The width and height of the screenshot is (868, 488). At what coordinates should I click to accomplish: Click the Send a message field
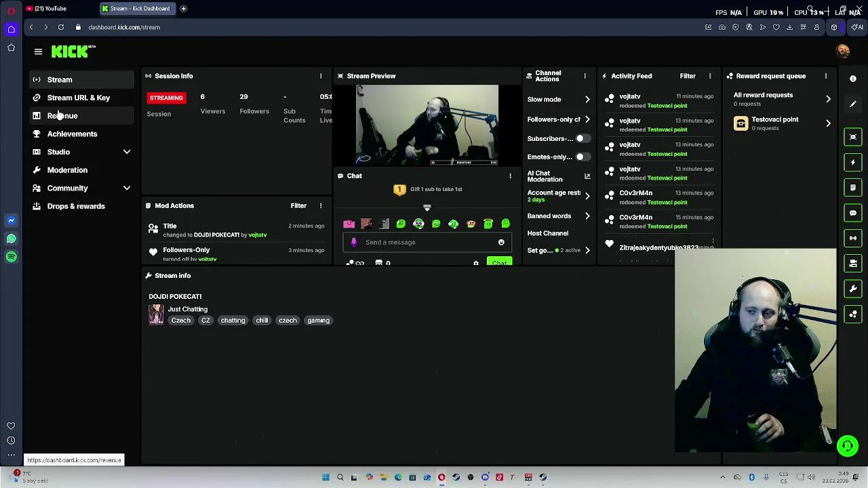click(427, 242)
